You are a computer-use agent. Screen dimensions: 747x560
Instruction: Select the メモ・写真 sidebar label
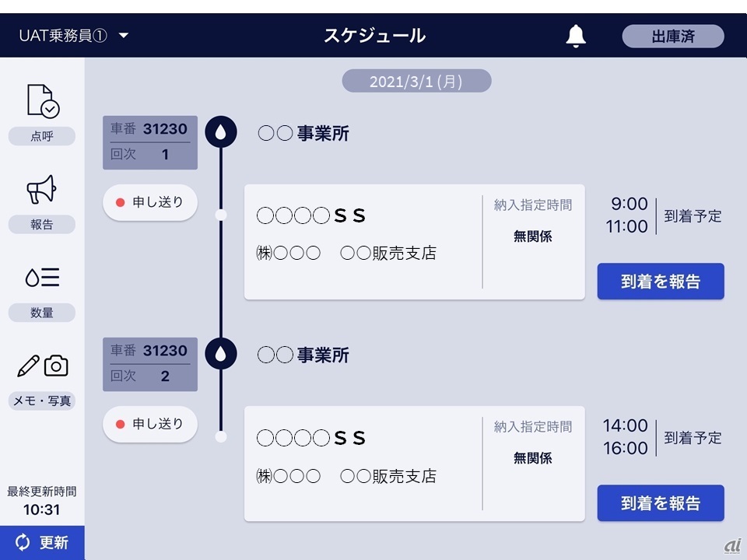[x=42, y=401]
